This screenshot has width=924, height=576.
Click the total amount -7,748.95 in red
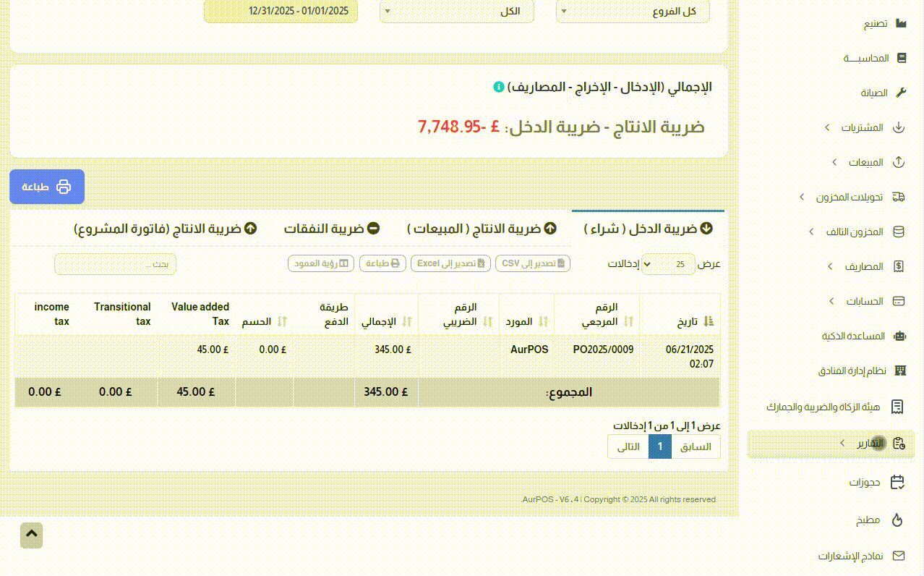(x=458, y=127)
